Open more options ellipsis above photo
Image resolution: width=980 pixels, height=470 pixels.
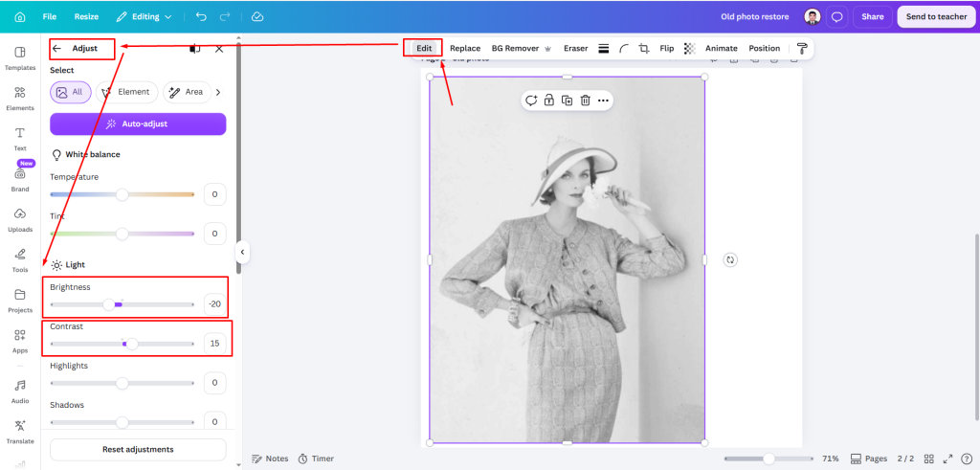[603, 100]
